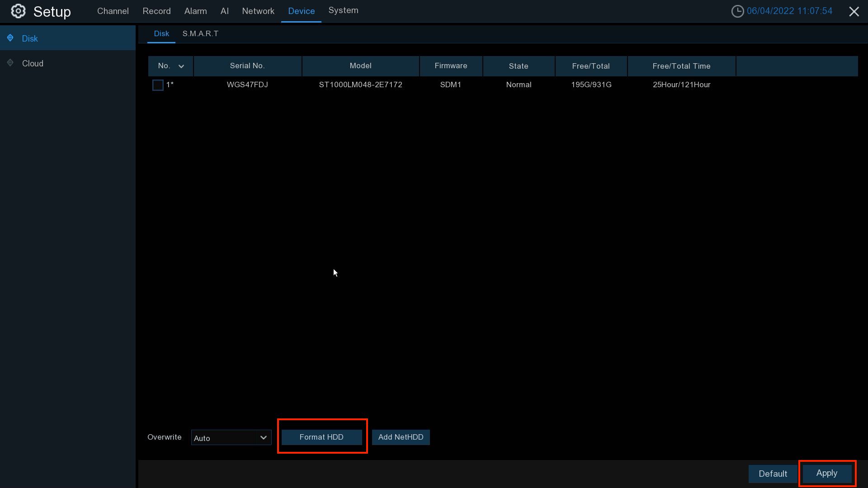Click the Cloud sidebar diamond icon
Image resolution: width=868 pixels, height=488 pixels.
tap(10, 63)
